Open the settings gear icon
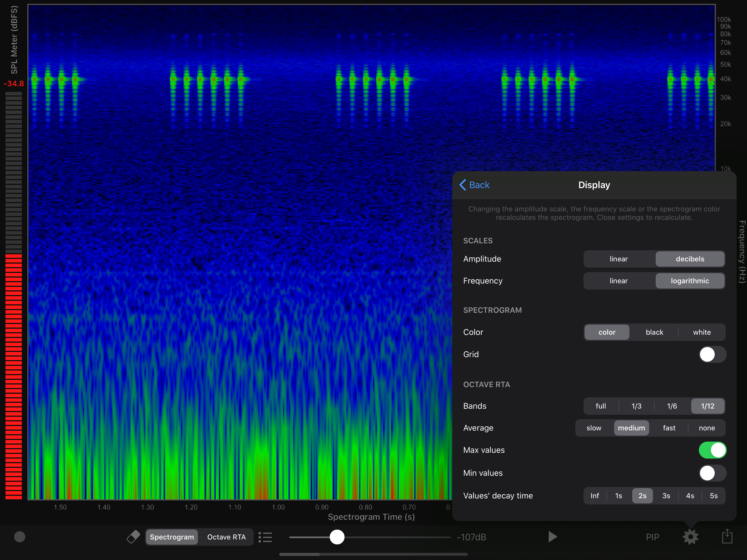This screenshot has width=747, height=560. pyautogui.click(x=690, y=537)
